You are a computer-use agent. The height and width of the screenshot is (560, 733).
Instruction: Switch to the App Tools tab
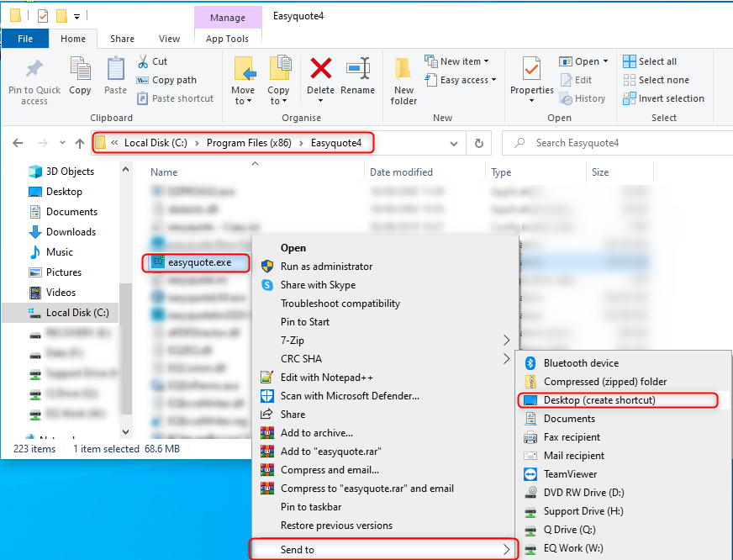227,39
